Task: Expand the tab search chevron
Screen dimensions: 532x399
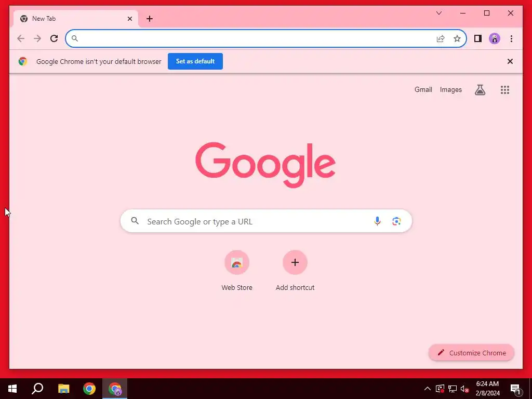Action: click(438, 13)
